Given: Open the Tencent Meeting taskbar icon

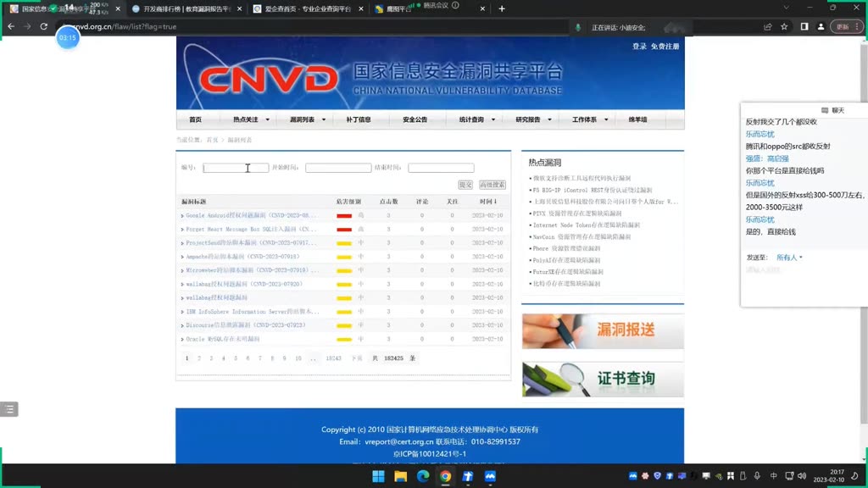Looking at the screenshot, I should click(490, 476).
